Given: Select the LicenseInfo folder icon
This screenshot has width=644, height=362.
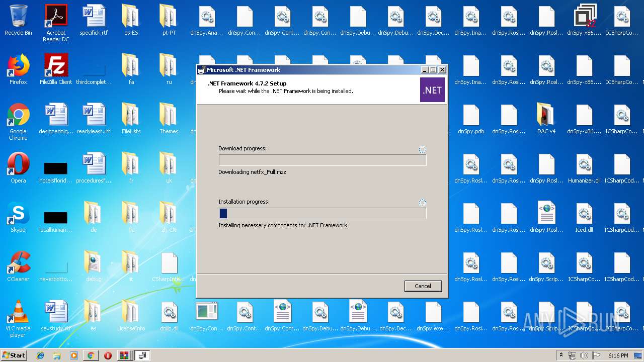Looking at the screenshot, I should pyautogui.click(x=131, y=316).
